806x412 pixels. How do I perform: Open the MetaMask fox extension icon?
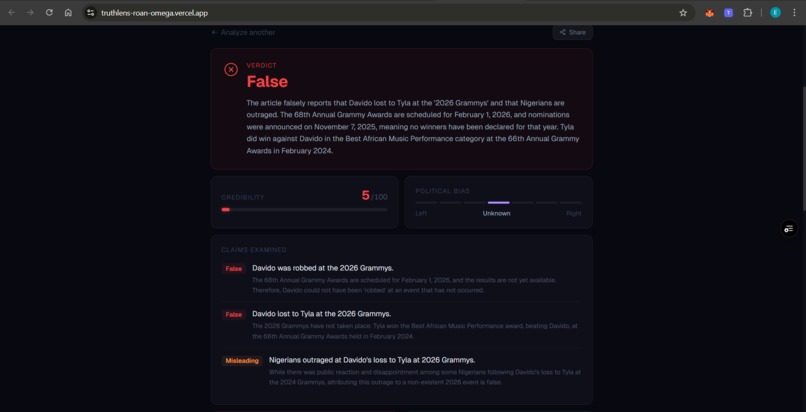click(709, 13)
